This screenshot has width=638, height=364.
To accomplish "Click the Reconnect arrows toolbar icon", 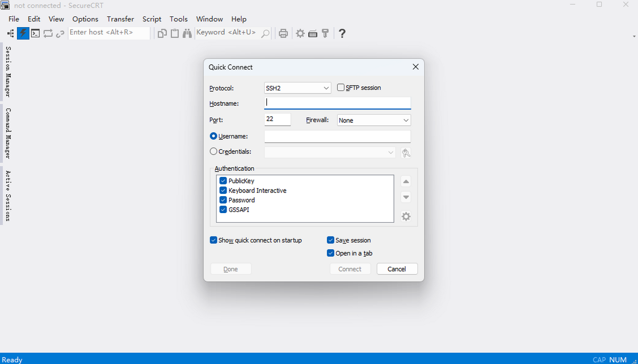I will click(48, 33).
